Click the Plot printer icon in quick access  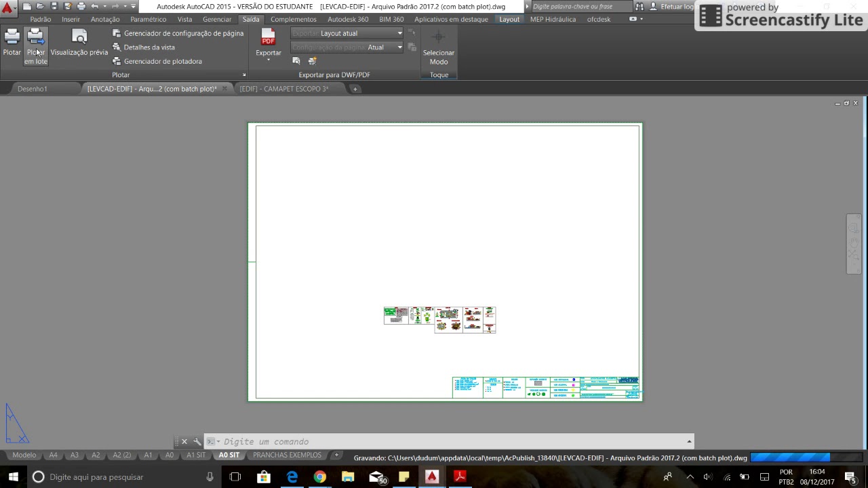(81, 6)
